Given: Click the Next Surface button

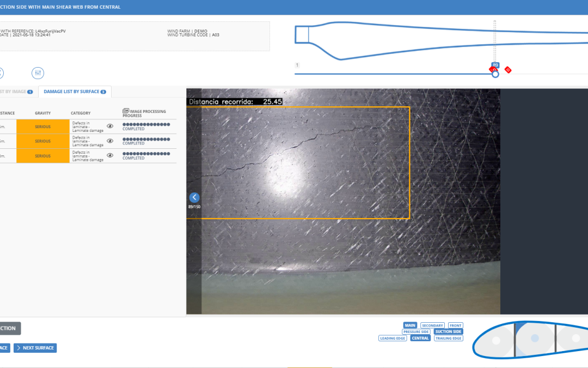Looking at the screenshot, I should click(x=35, y=348).
